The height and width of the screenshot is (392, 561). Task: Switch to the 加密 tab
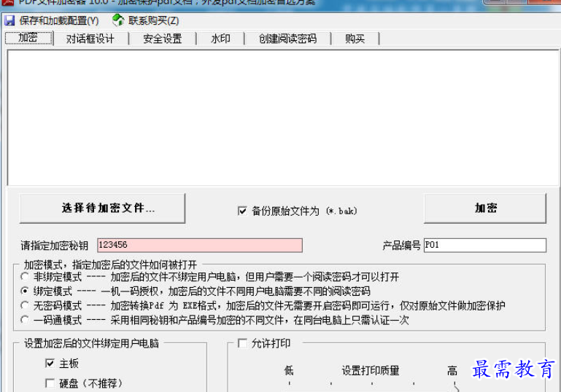[29, 38]
